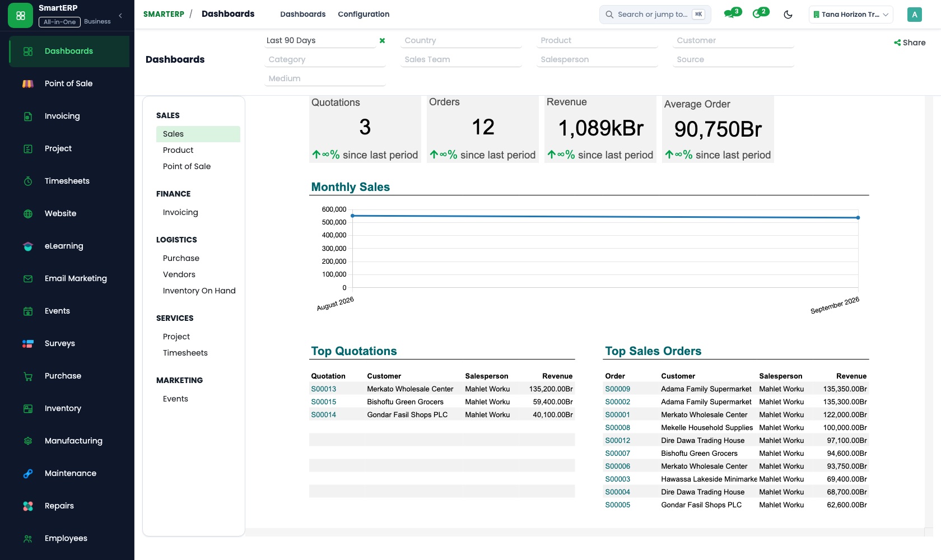Image resolution: width=941 pixels, height=560 pixels.
Task: Click SMARTERP breadcrumb link
Action: pyautogui.click(x=164, y=14)
